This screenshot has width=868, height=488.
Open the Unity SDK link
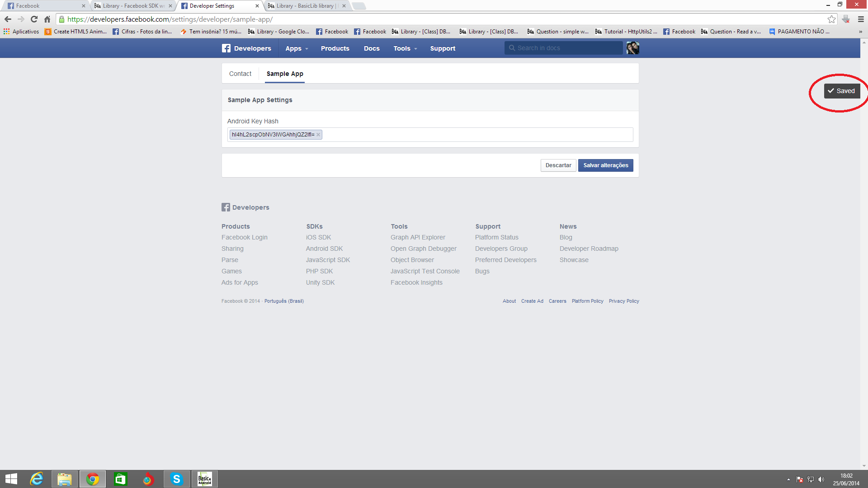(320, 282)
